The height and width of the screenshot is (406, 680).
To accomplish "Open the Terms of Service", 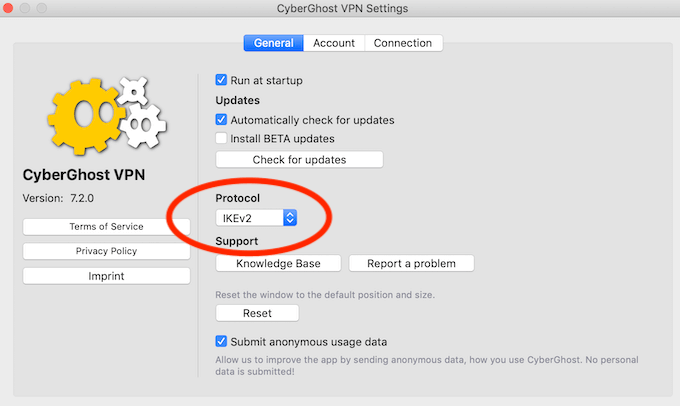I will point(106,227).
